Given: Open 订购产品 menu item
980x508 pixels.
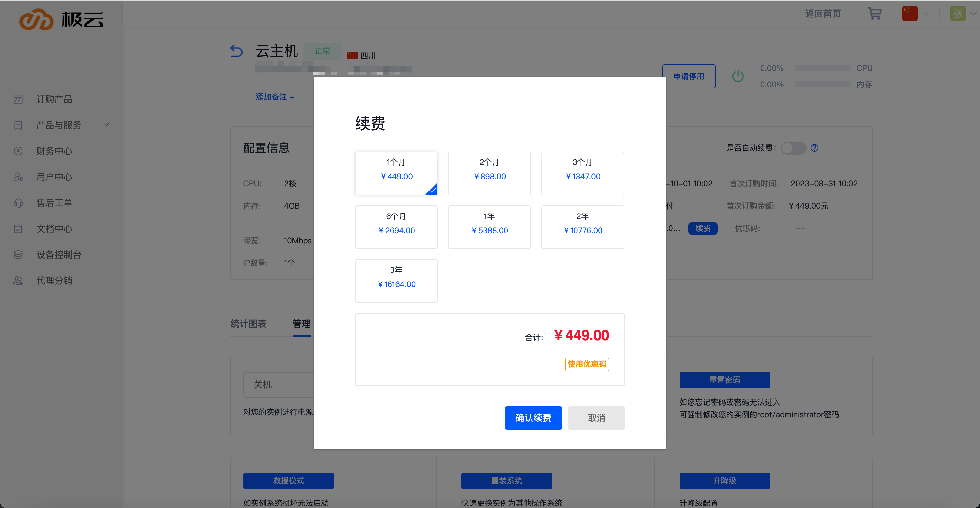Looking at the screenshot, I should tap(54, 99).
